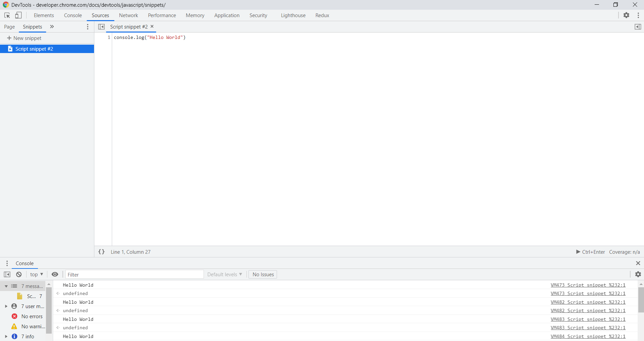This screenshot has width=644, height=341.
Task: Create a New snippet
Action: [x=27, y=38]
